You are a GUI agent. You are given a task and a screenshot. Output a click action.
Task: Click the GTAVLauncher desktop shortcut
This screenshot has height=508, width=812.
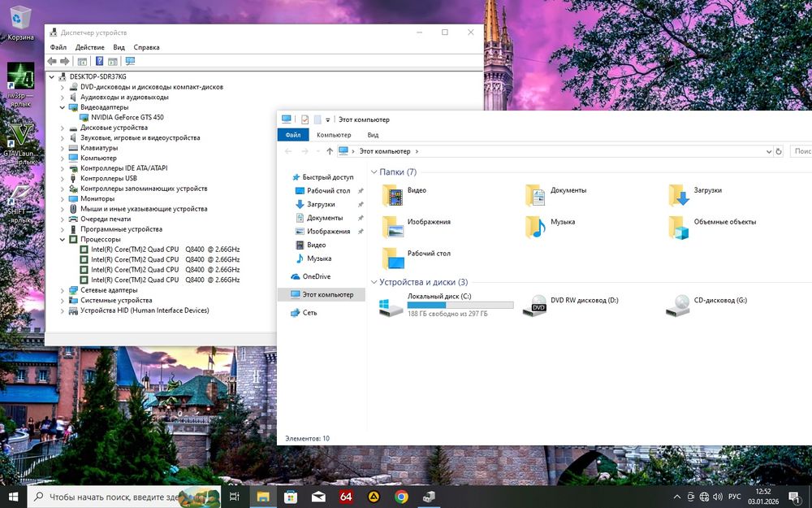[20, 144]
